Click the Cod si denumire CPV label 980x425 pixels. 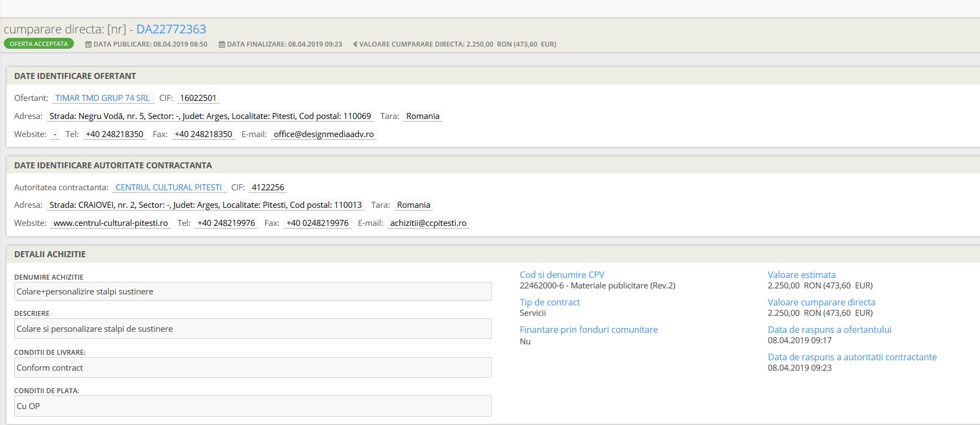[x=562, y=275]
